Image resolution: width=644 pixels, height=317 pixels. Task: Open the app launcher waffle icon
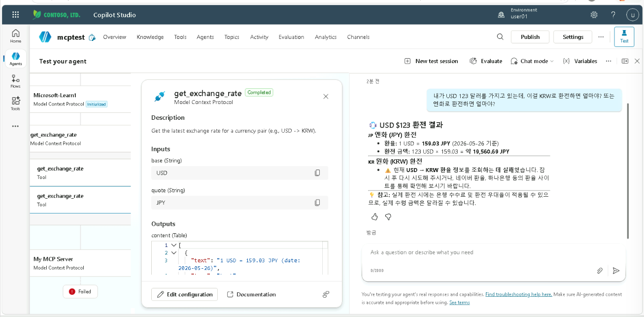[16, 15]
